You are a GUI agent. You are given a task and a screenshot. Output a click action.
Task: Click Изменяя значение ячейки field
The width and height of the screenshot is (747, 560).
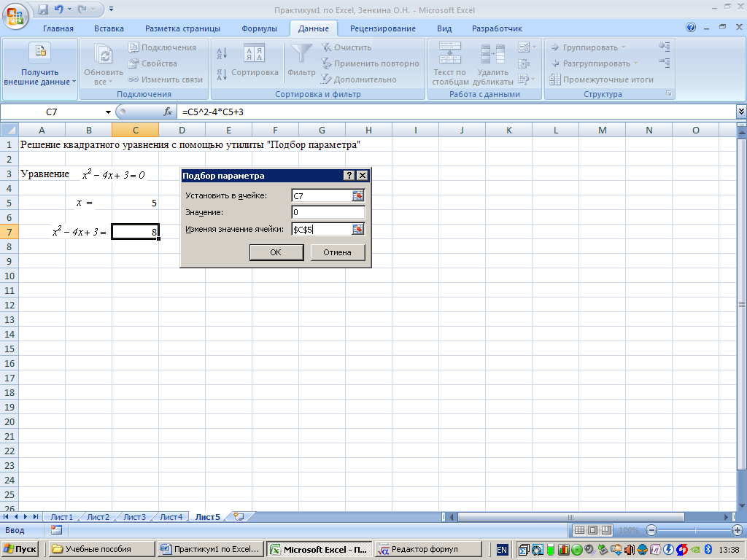tap(322, 230)
